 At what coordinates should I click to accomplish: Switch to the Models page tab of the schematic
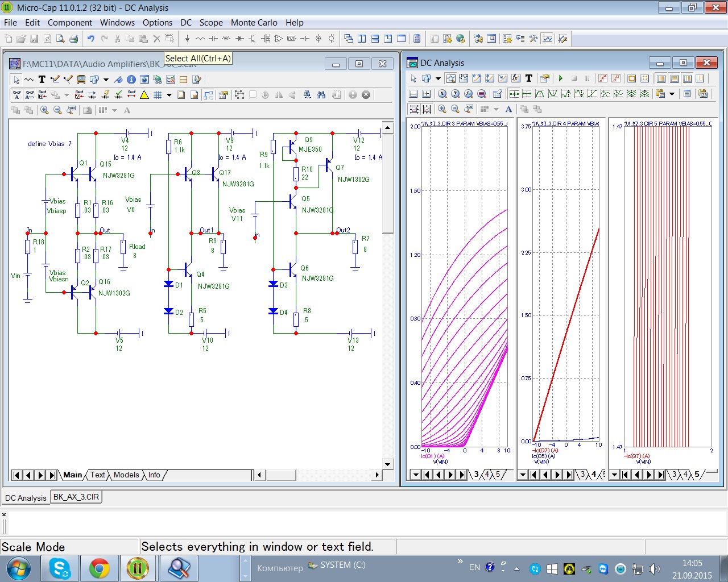126,475
